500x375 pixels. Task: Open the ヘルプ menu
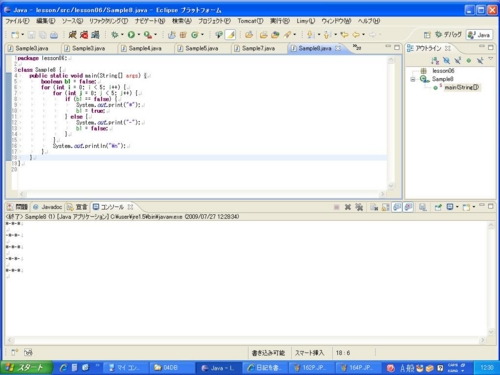click(369, 21)
